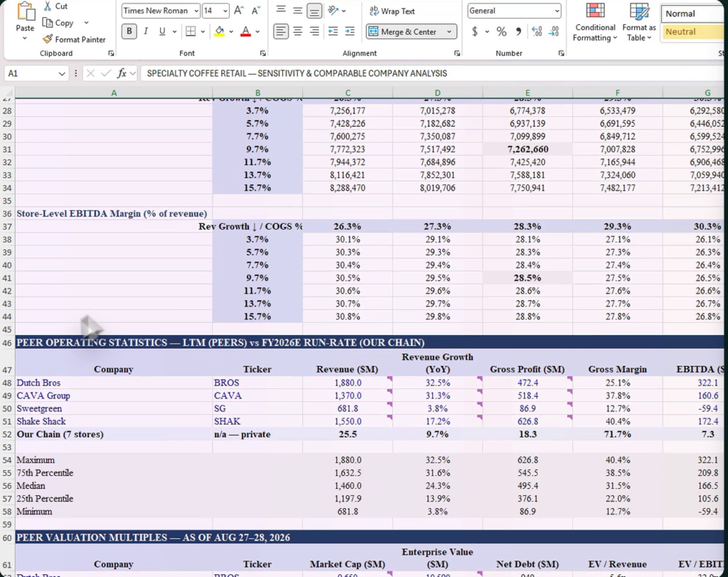Copy the selected cells
The height and width of the screenshot is (577, 728).
coord(58,23)
